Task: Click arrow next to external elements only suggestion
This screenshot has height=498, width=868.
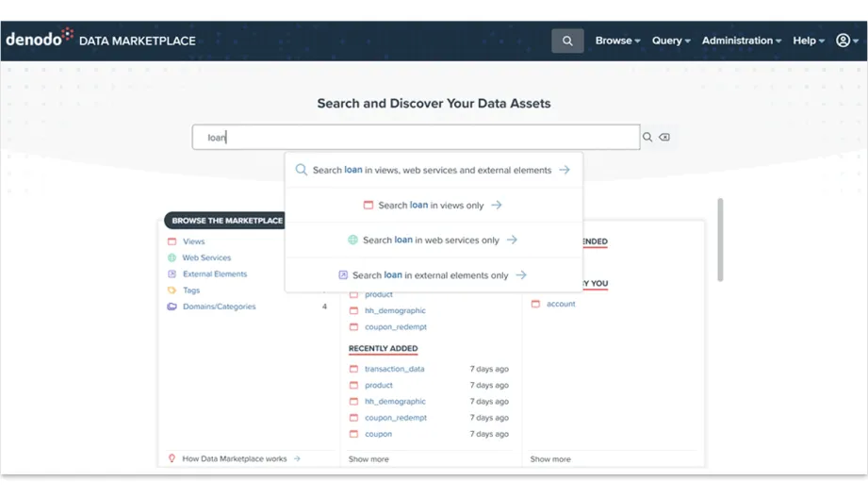Action: [521, 274]
